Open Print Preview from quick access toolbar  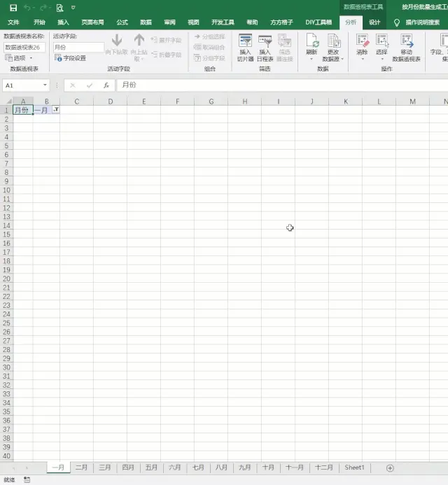click(59, 8)
